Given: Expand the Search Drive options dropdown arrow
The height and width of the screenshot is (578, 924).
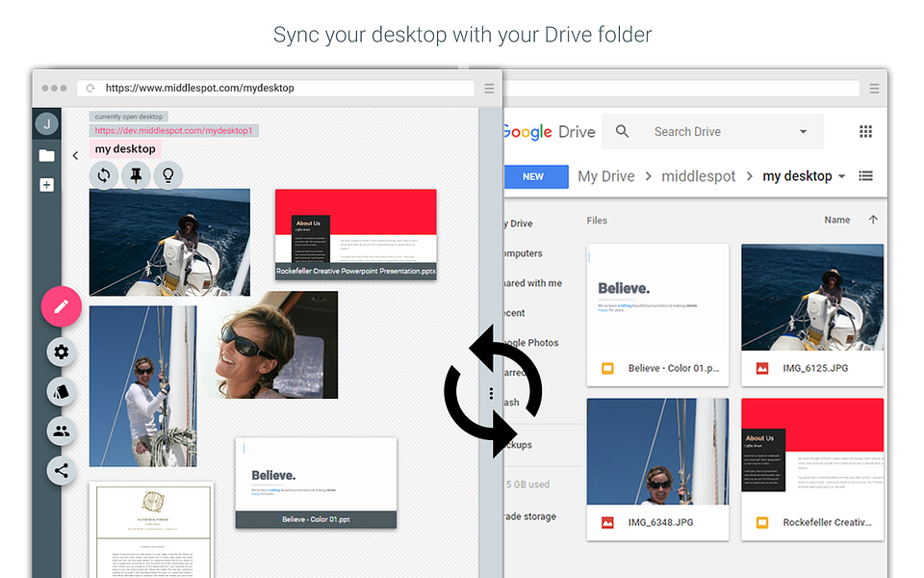Looking at the screenshot, I should coord(803,132).
